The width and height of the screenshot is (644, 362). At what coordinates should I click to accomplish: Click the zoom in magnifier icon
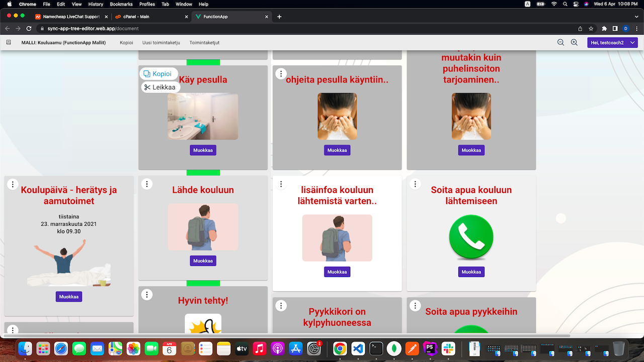pyautogui.click(x=574, y=43)
